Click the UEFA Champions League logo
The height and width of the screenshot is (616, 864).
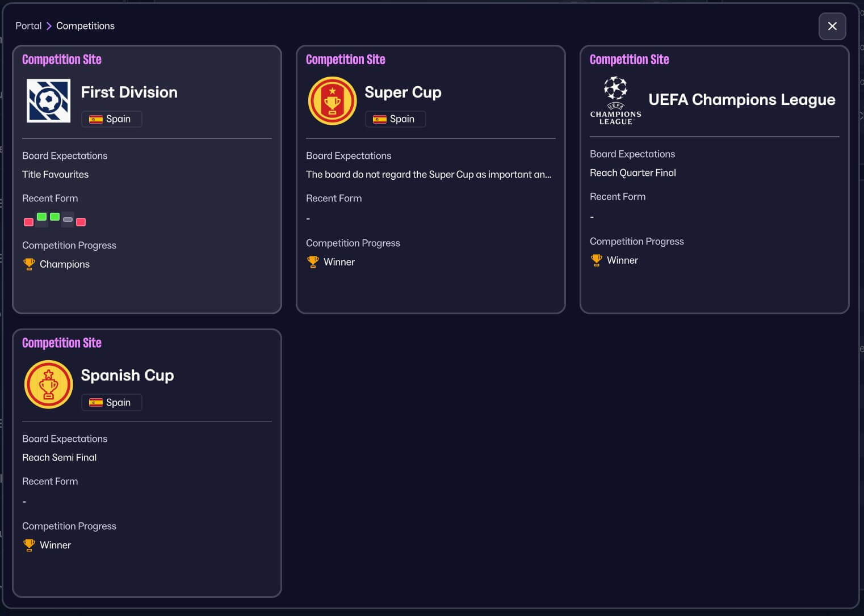tap(615, 101)
